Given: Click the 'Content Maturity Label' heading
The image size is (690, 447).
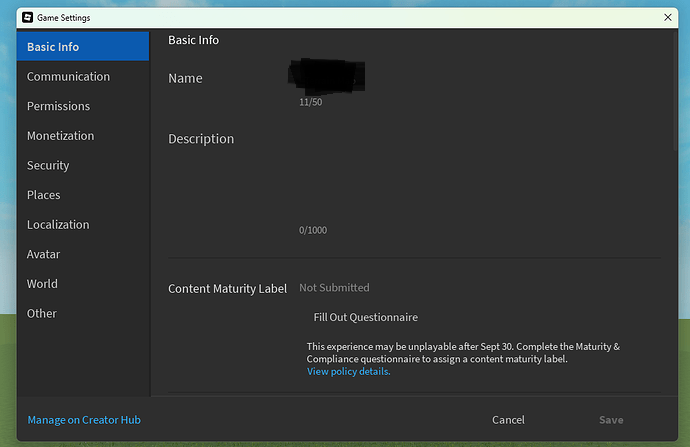Looking at the screenshot, I should point(228,289).
